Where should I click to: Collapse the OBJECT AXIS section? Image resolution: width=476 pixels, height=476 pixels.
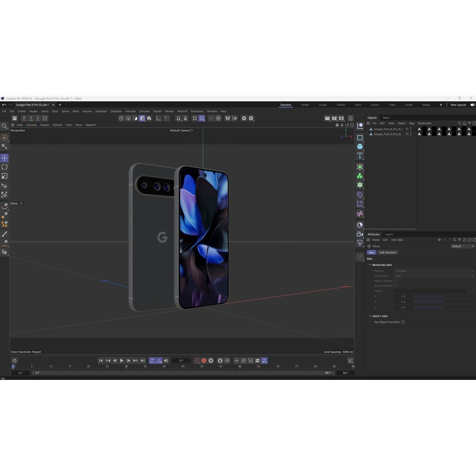click(370, 316)
